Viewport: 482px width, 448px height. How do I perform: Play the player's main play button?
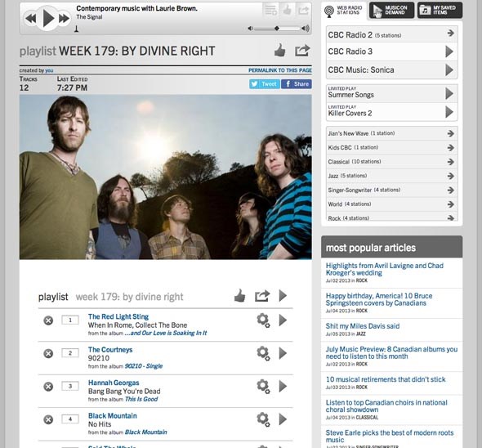click(48, 18)
